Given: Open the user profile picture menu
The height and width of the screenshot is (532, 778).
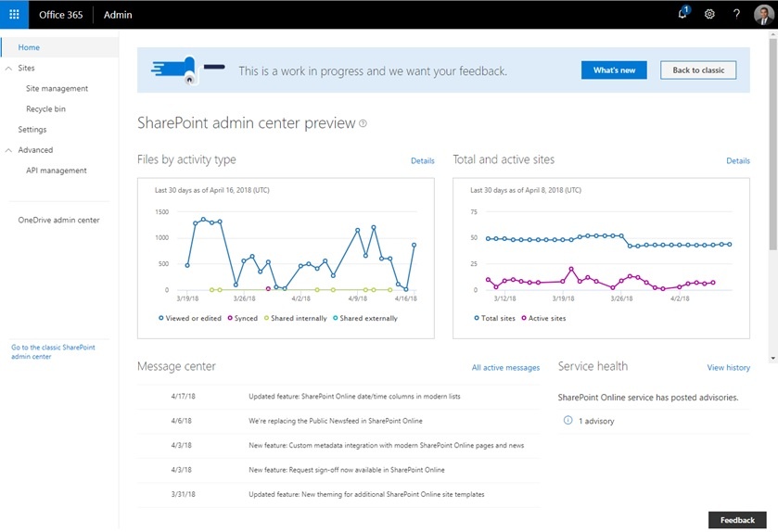Looking at the screenshot, I should point(763,15).
